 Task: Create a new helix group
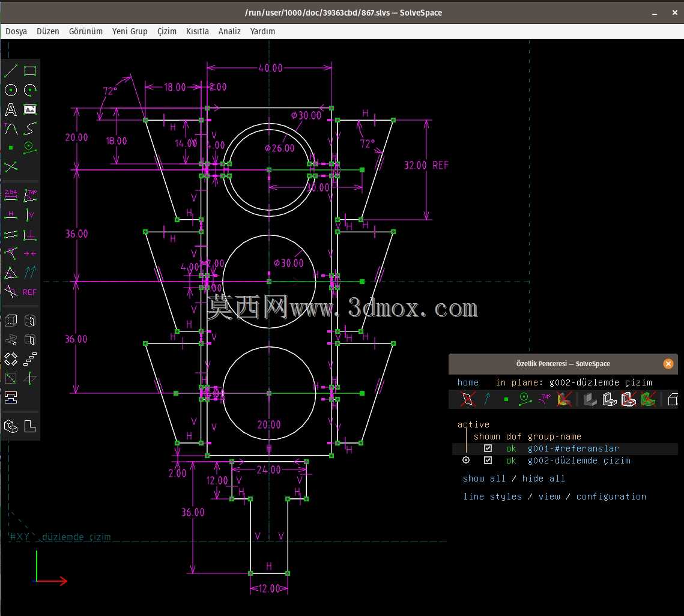[x=11, y=340]
